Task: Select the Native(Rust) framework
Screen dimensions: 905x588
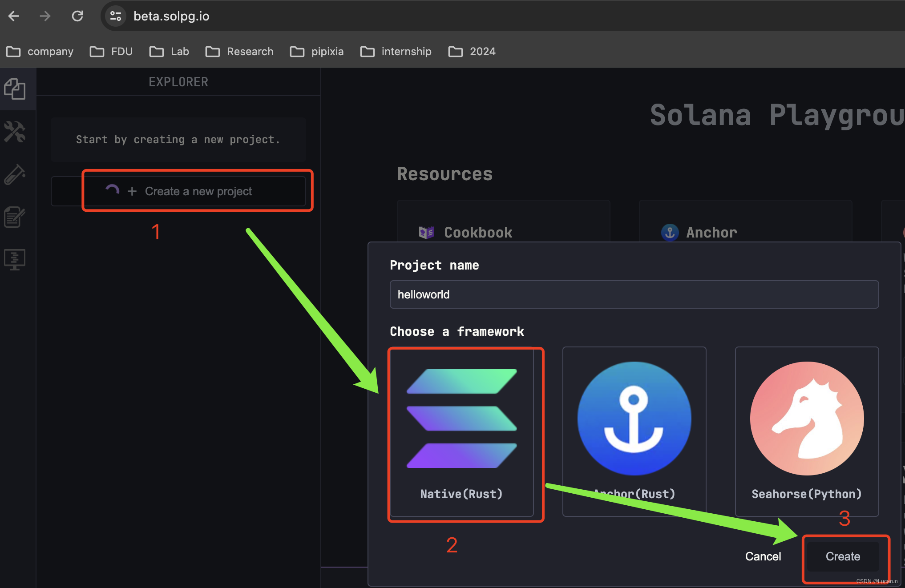Action: pos(462,431)
